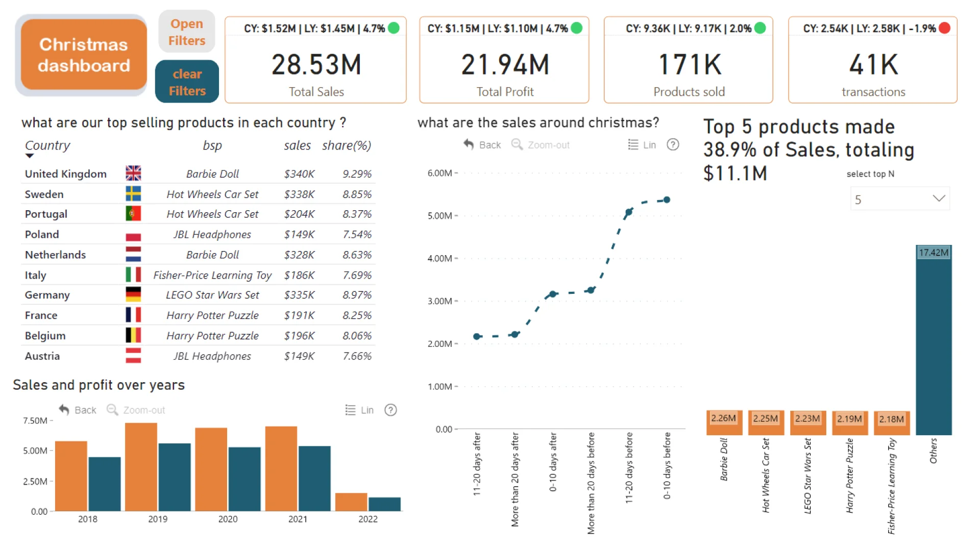The image size is (980, 551).
Task: Select the 28.53M Total Sales card
Action: (315, 60)
